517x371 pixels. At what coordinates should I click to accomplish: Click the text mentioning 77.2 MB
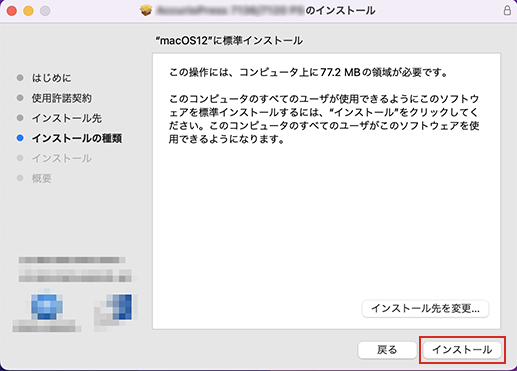click(x=309, y=72)
